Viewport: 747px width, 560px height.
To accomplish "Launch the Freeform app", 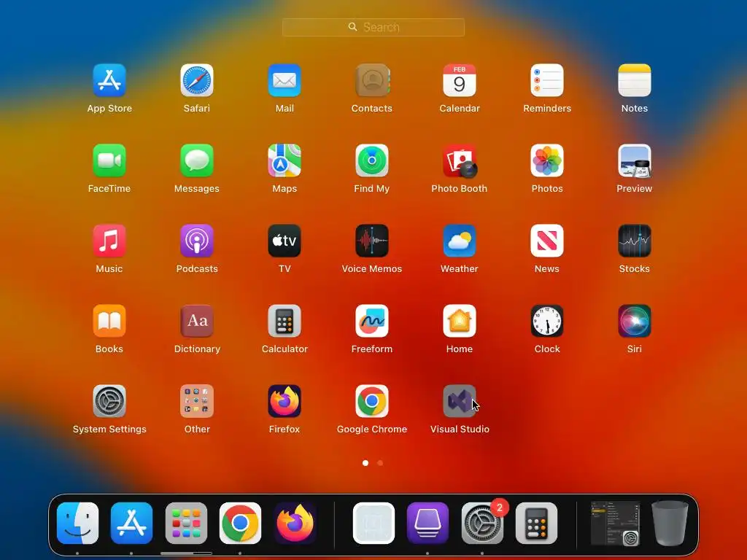I will [x=372, y=322].
